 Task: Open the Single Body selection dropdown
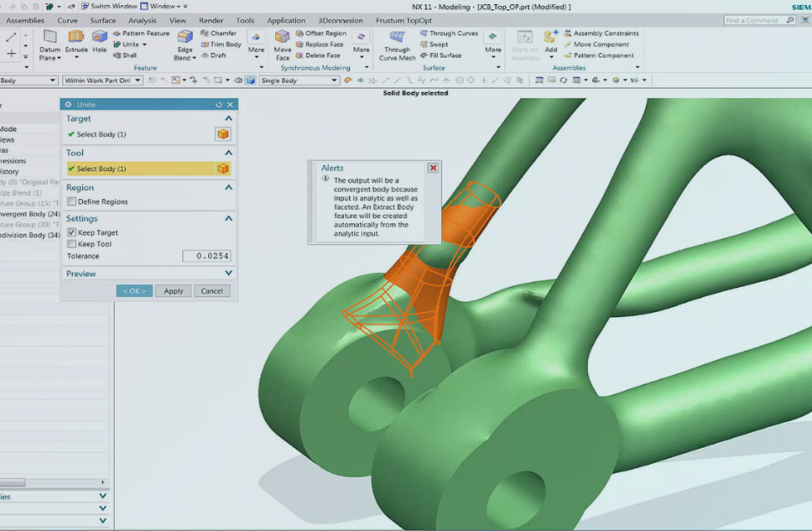(x=299, y=81)
